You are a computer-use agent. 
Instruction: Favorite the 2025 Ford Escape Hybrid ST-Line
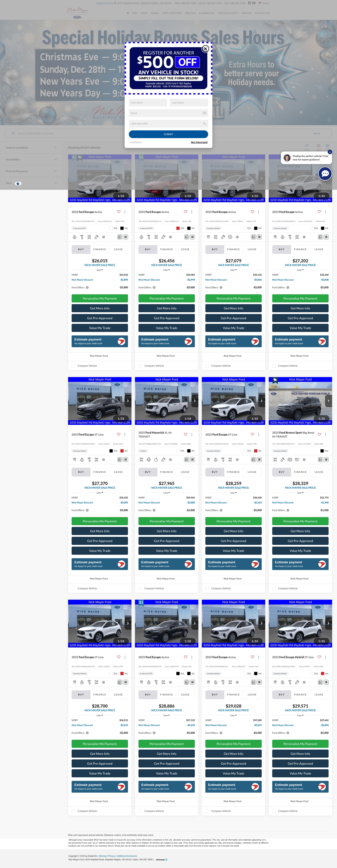[x=319, y=657]
